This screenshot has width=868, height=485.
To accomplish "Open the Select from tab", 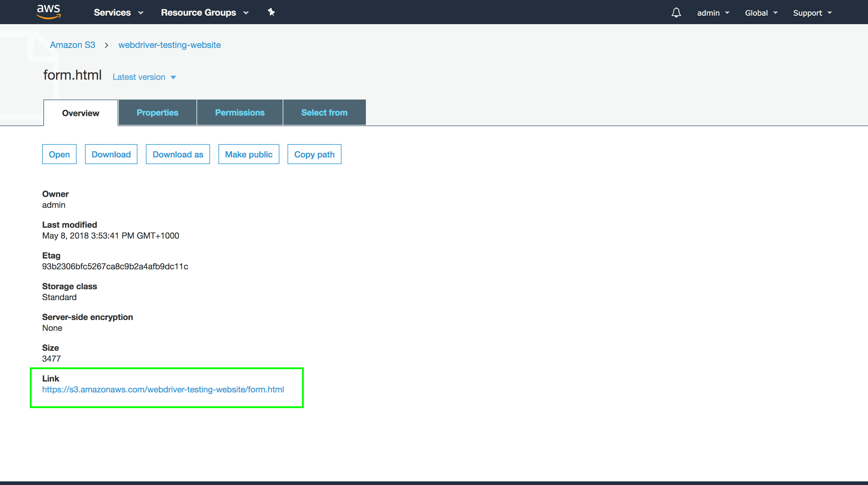I will (324, 113).
